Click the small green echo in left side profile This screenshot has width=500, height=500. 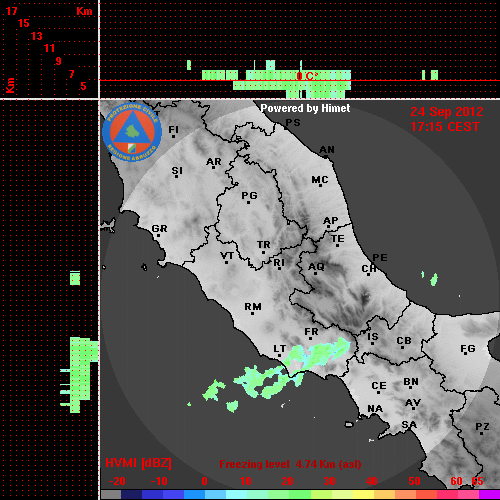click(75, 278)
